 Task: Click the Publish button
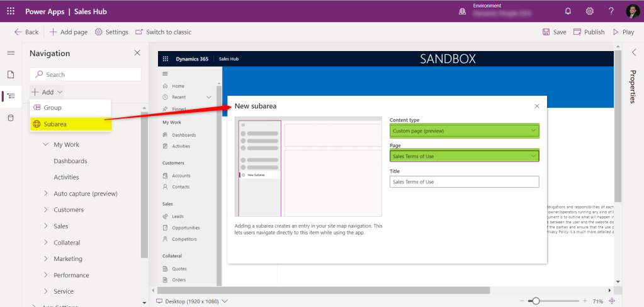pos(589,32)
